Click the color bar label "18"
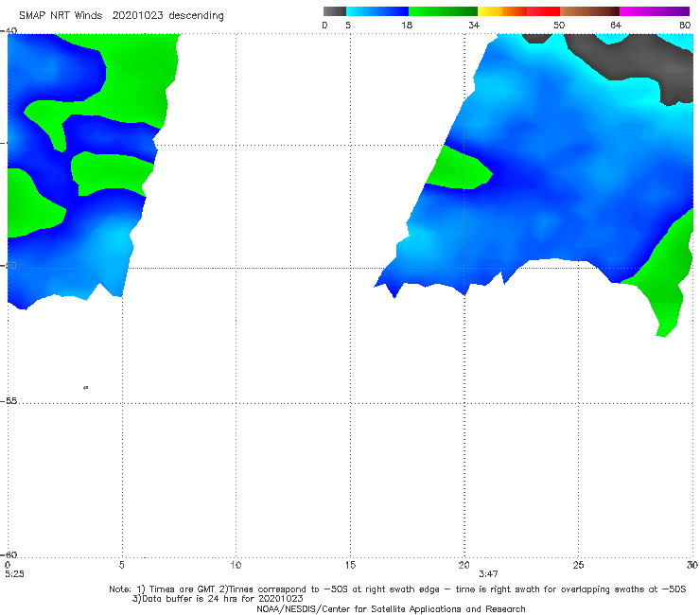The height and width of the screenshot is (615, 700). (407, 26)
